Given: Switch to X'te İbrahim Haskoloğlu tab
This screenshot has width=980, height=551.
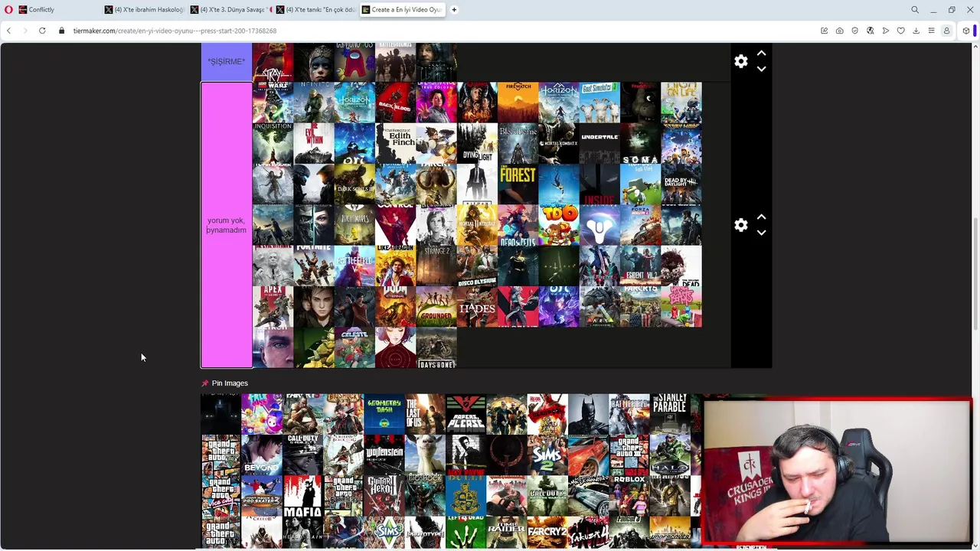Looking at the screenshot, I should tap(144, 10).
